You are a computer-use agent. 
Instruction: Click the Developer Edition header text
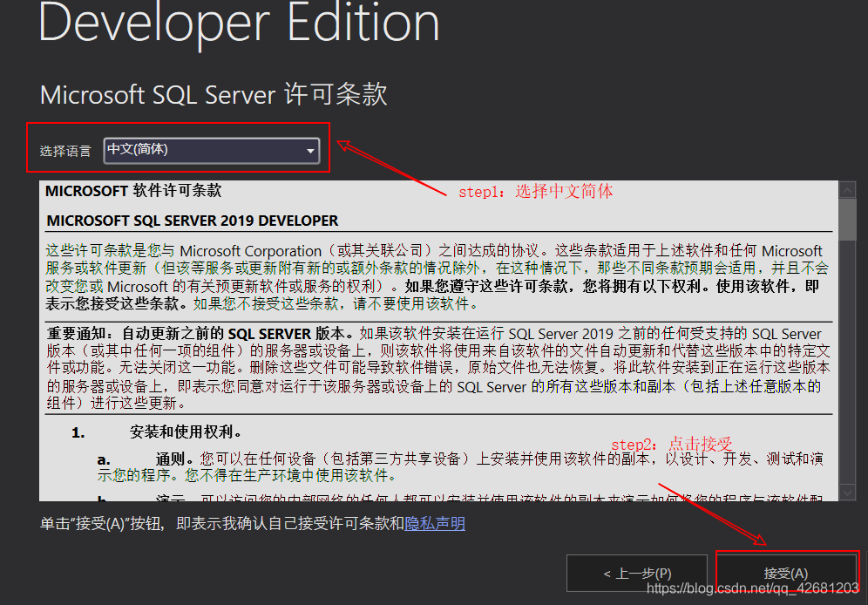tap(238, 24)
